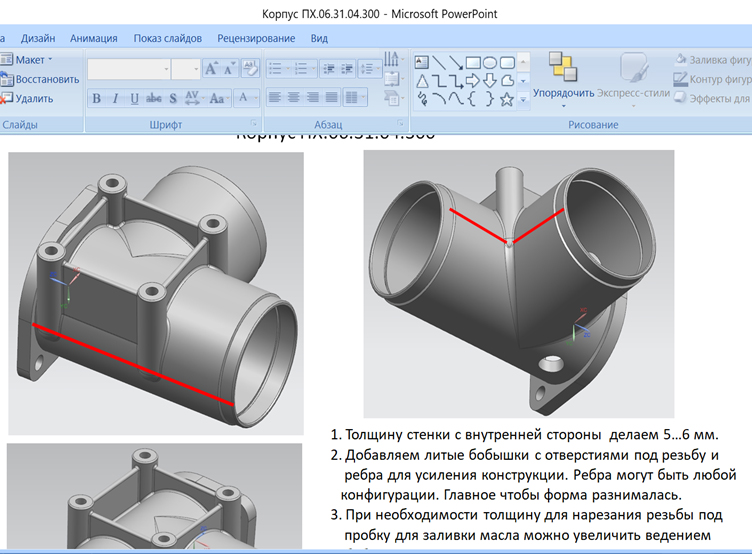The height and width of the screenshot is (554, 752).
Task: Toggle strikethrough text formatting
Action: [x=154, y=98]
